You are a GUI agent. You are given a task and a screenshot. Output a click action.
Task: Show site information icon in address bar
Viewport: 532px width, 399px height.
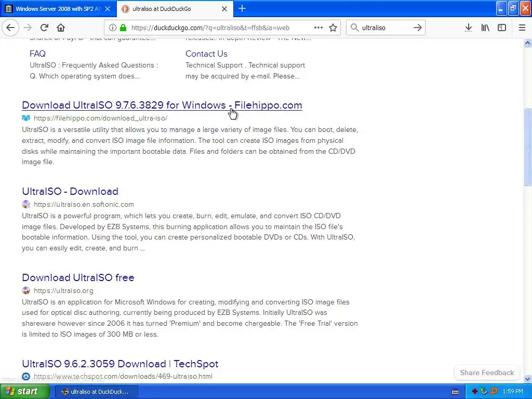[113, 28]
